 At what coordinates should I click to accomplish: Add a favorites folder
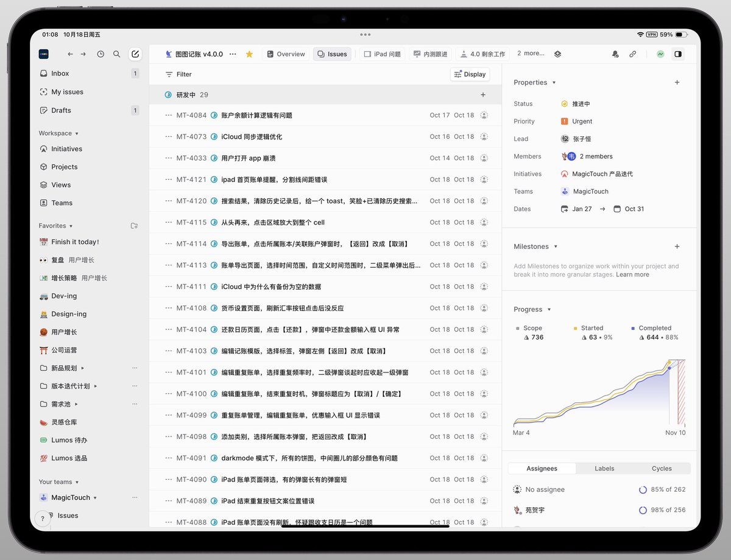(135, 226)
